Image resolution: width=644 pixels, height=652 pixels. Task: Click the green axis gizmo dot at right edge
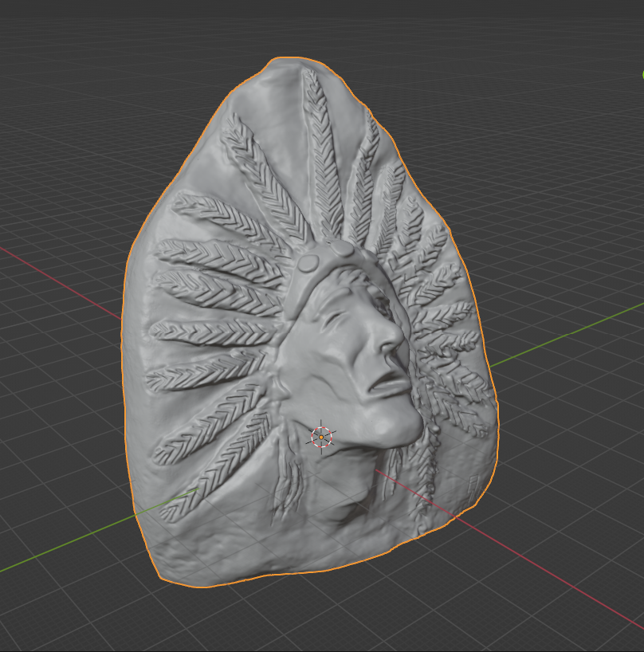[642, 75]
